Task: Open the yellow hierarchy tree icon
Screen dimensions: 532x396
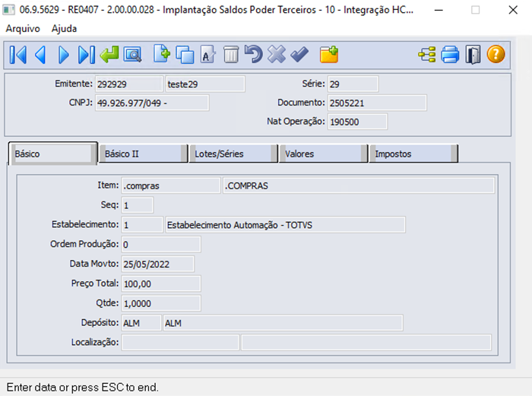Action: (427, 55)
